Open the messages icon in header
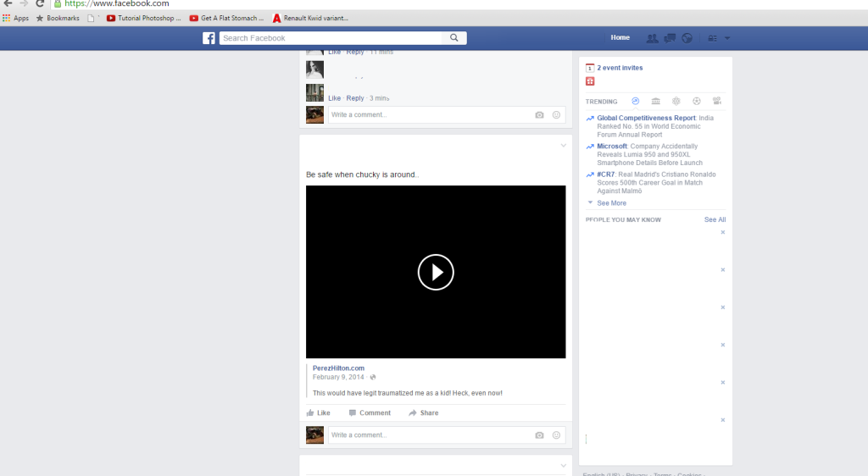 tap(670, 38)
